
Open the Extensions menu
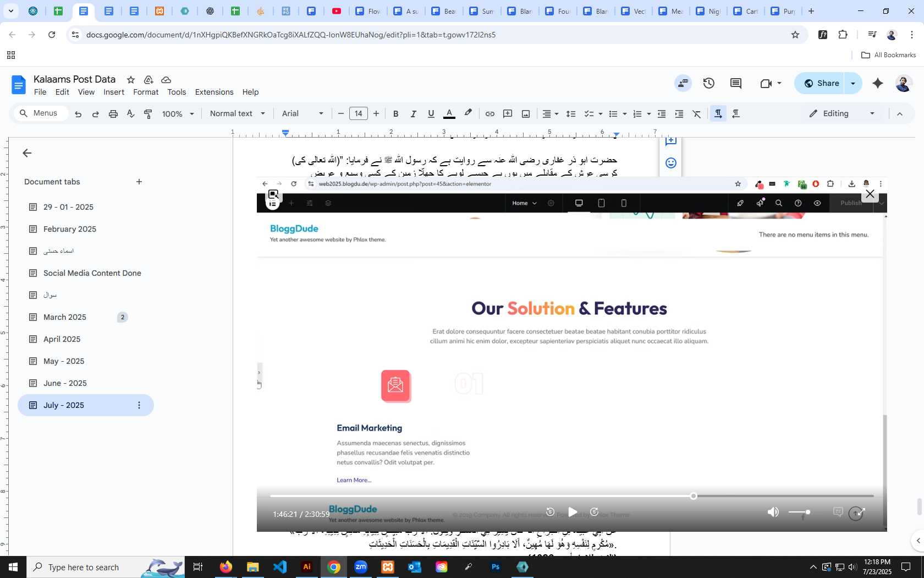214,92
